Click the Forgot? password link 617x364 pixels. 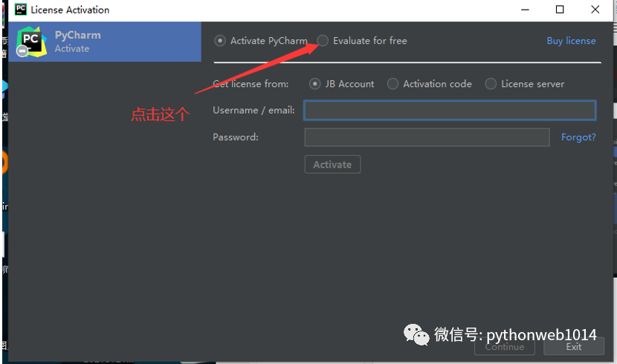[578, 137]
